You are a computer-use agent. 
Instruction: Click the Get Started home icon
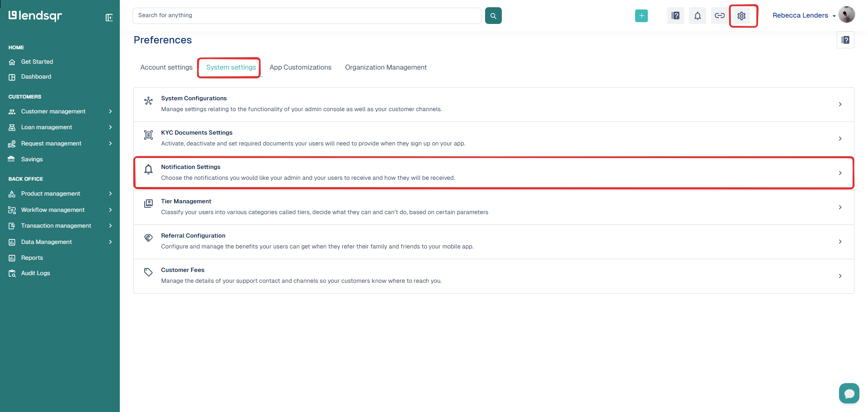pyautogui.click(x=12, y=62)
